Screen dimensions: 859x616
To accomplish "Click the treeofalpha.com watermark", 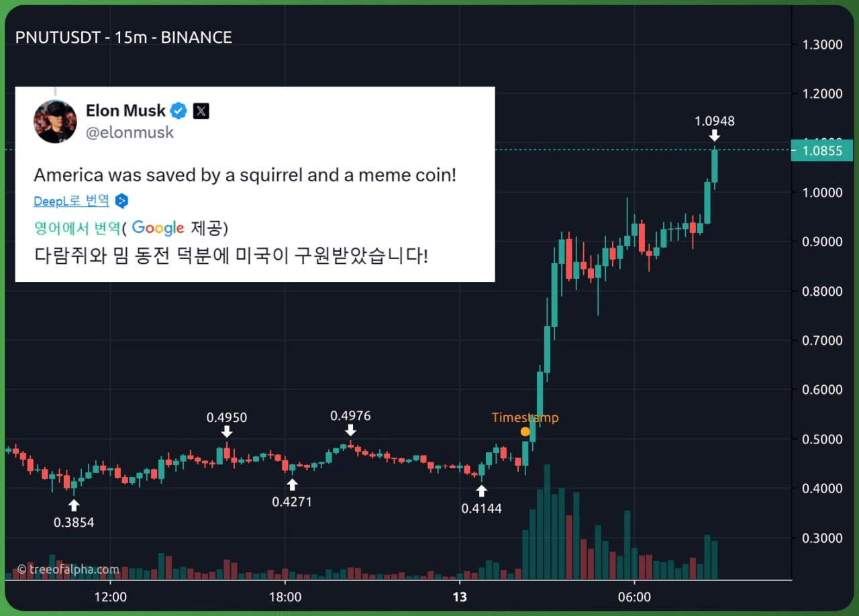I will point(68,569).
